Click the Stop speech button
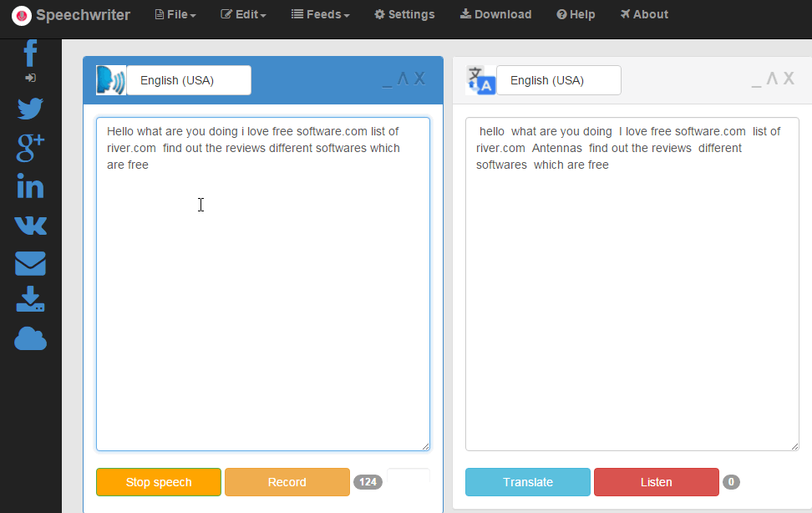This screenshot has height=513, width=812. (159, 482)
